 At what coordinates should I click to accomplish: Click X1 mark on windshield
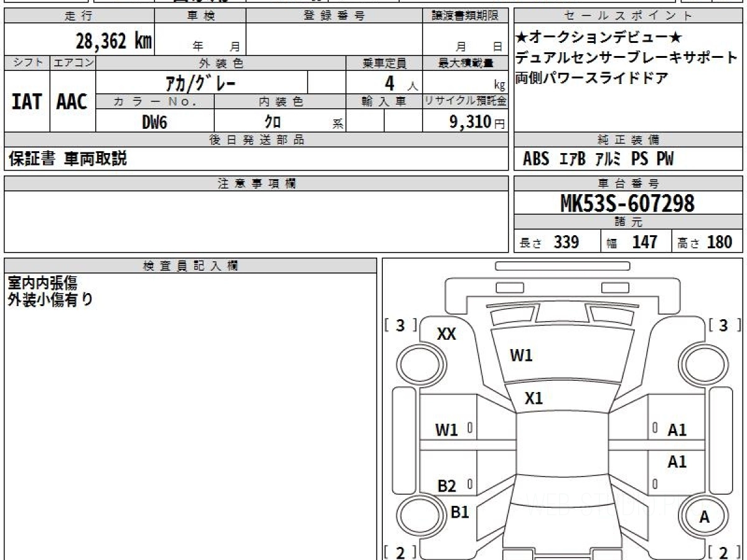point(533,399)
